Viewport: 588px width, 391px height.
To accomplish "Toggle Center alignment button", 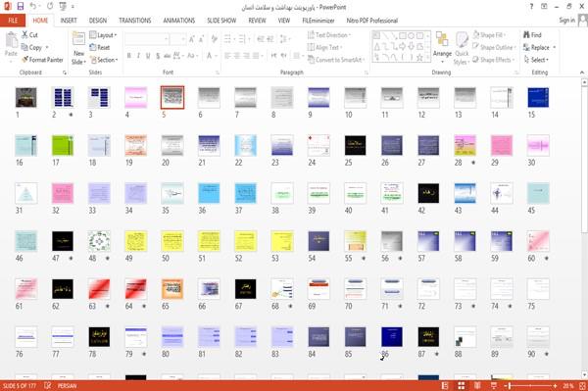I will [x=237, y=56].
